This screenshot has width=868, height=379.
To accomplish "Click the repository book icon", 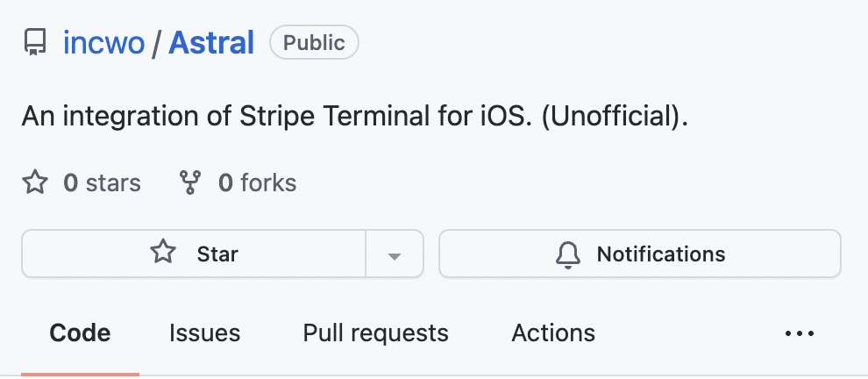I will [x=35, y=43].
